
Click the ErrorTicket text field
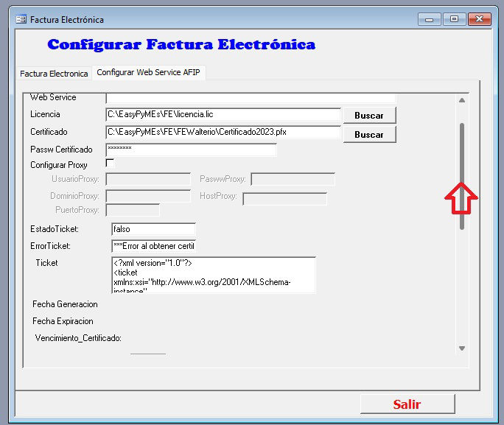click(153, 246)
